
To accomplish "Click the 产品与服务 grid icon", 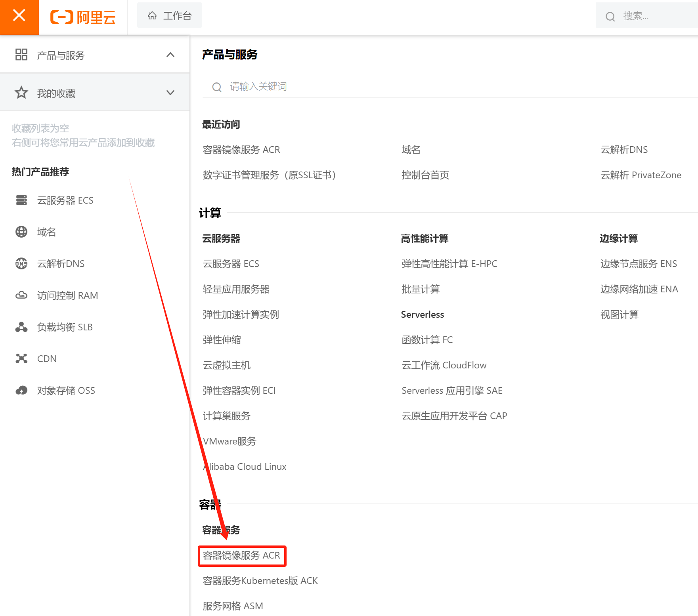I will [x=21, y=55].
